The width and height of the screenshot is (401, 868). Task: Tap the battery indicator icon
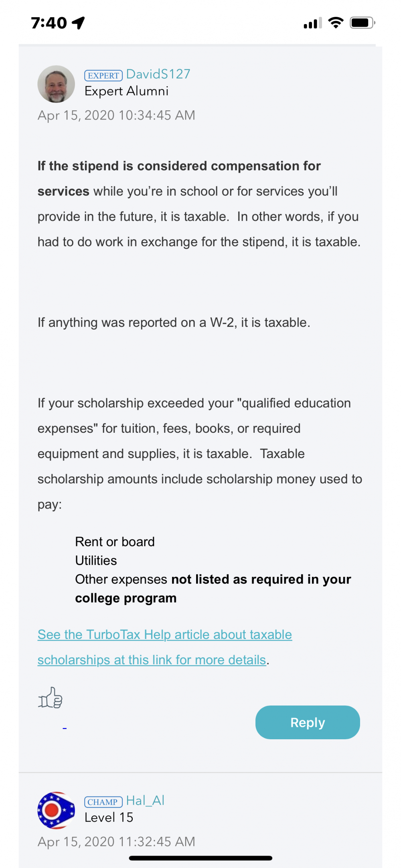(x=362, y=22)
